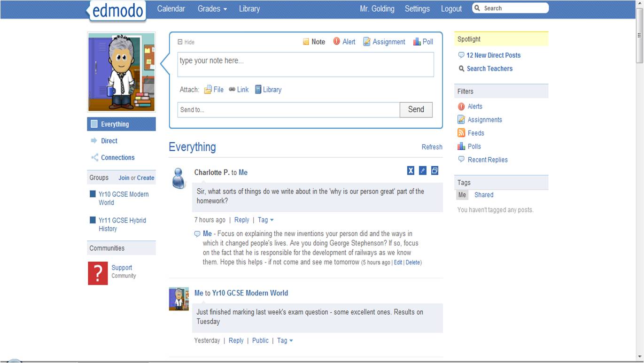Open Mr. Golding profile
The width and height of the screenshot is (644, 363).
[x=377, y=8]
